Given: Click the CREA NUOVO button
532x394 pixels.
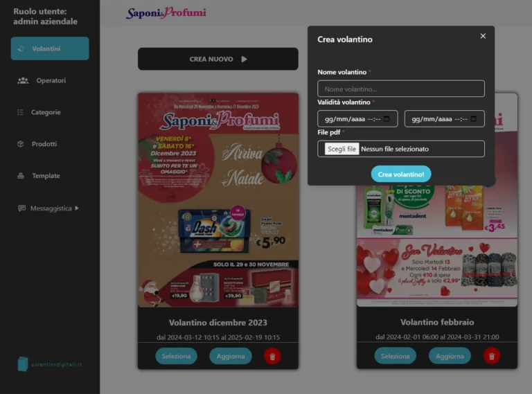Looking at the screenshot, I should tap(218, 59).
